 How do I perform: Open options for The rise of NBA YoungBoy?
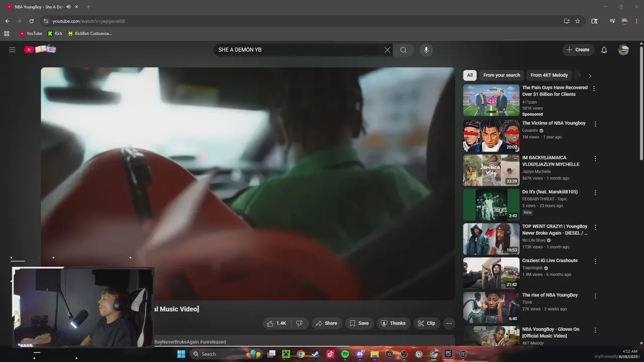(x=595, y=296)
